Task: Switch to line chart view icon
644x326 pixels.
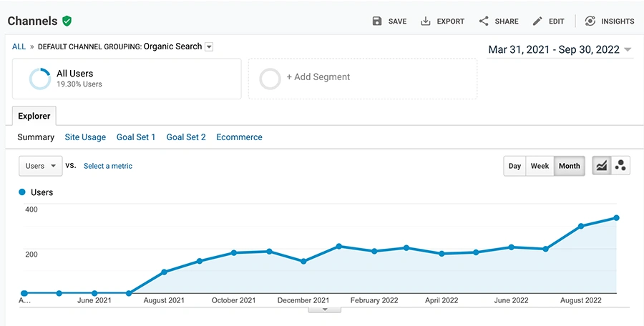Action: (602, 166)
